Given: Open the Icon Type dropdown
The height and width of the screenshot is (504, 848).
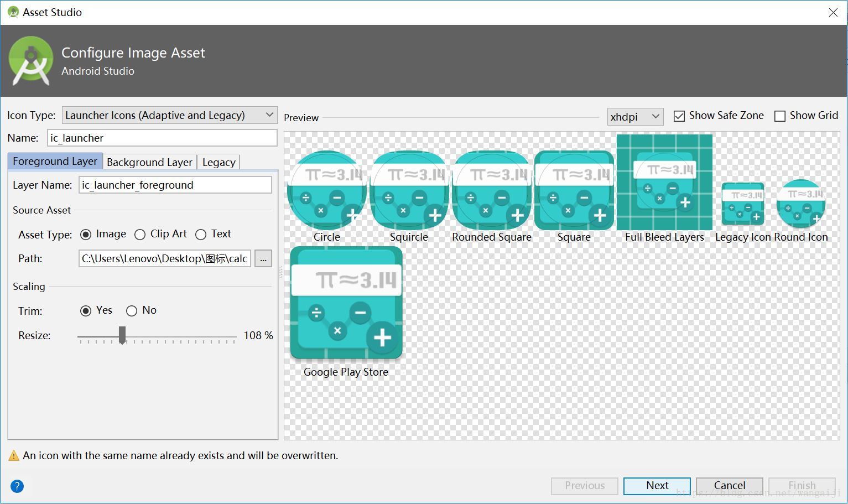Looking at the screenshot, I should (x=169, y=115).
